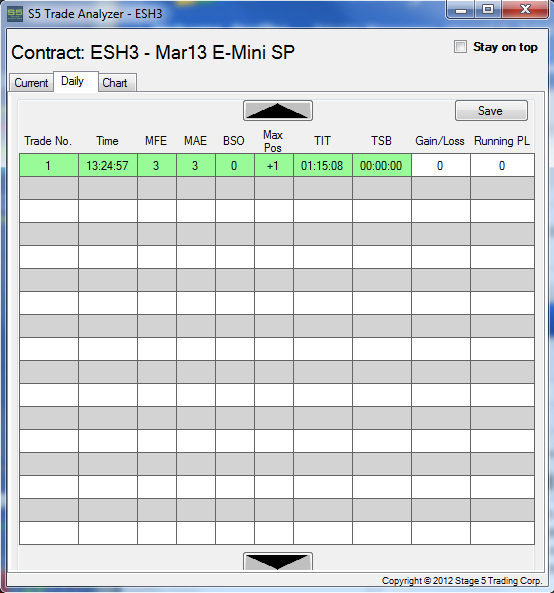Open the Chart tab
The image size is (554, 593).
click(x=117, y=82)
